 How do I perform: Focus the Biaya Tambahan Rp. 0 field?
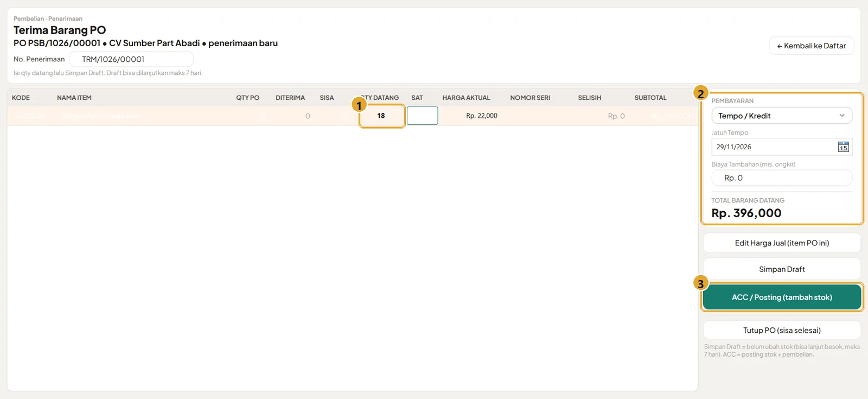click(x=782, y=178)
